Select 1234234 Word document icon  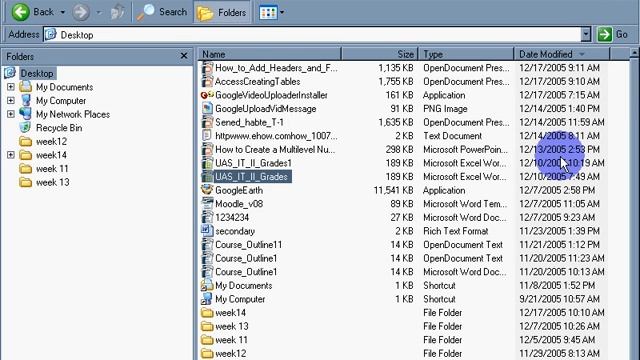(207, 218)
